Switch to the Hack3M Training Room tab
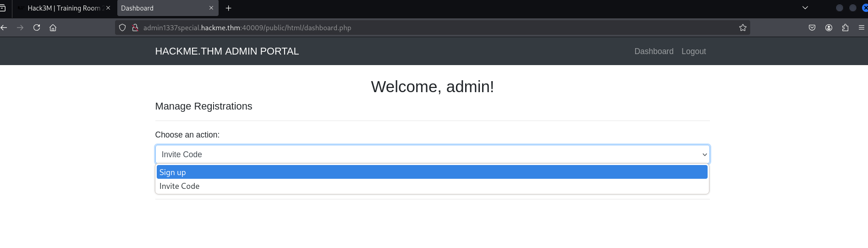 click(64, 8)
